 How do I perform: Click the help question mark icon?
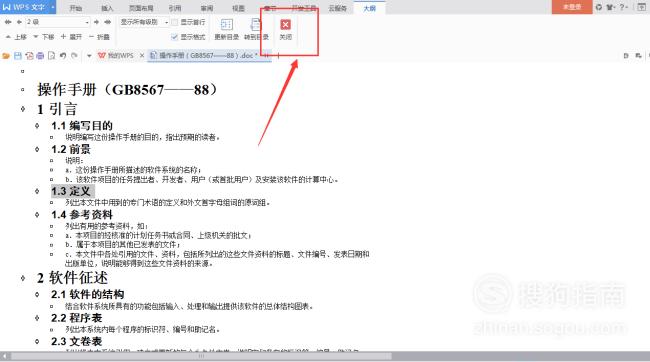tap(623, 7)
